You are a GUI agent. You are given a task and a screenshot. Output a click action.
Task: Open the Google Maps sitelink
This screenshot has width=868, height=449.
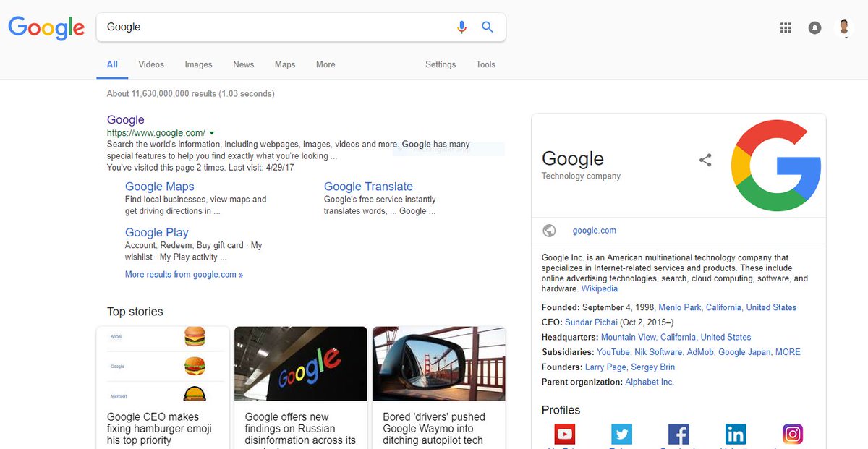[160, 187]
